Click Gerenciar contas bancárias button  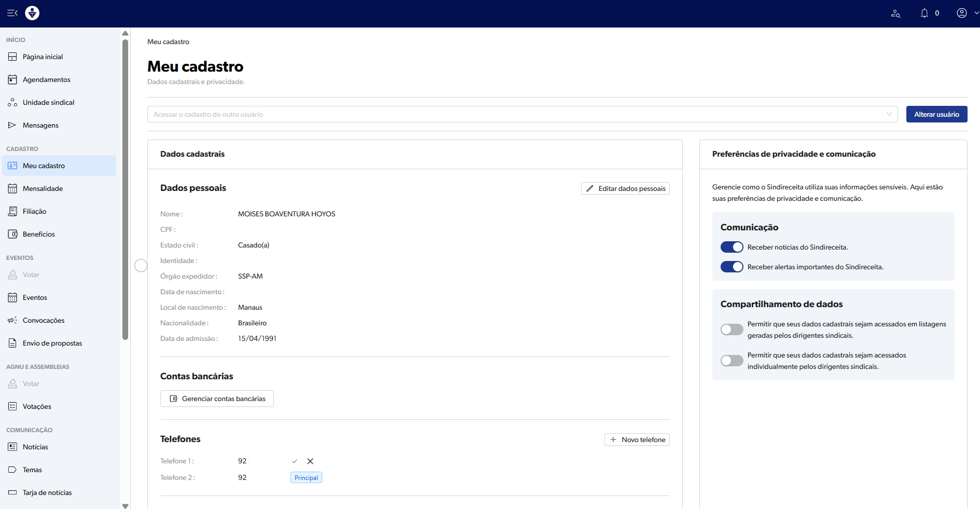217,398
